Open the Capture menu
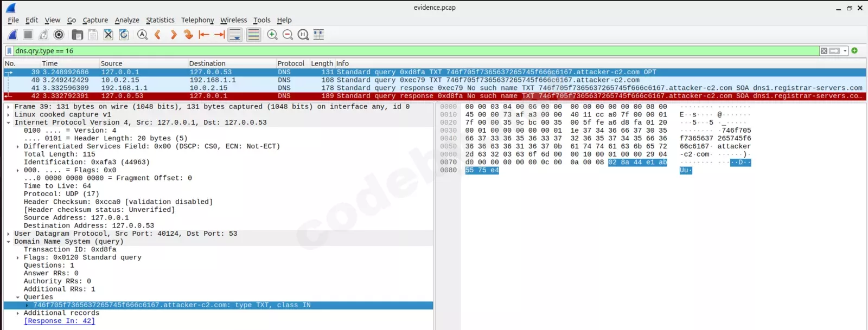This screenshot has height=330, width=868. [95, 20]
